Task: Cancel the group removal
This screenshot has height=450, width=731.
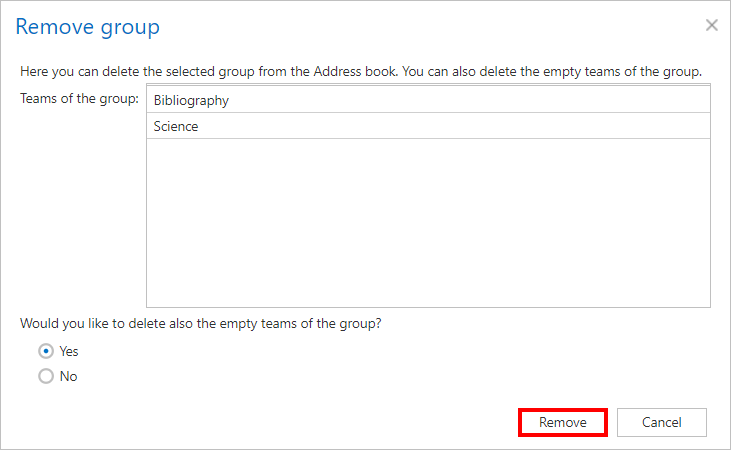Action: (x=661, y=422)
